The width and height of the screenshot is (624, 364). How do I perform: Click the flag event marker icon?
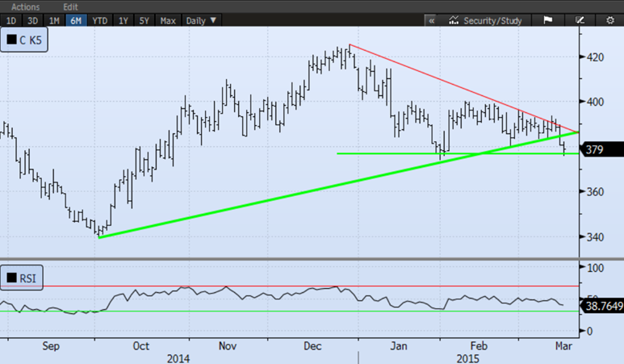pos(548,20)
